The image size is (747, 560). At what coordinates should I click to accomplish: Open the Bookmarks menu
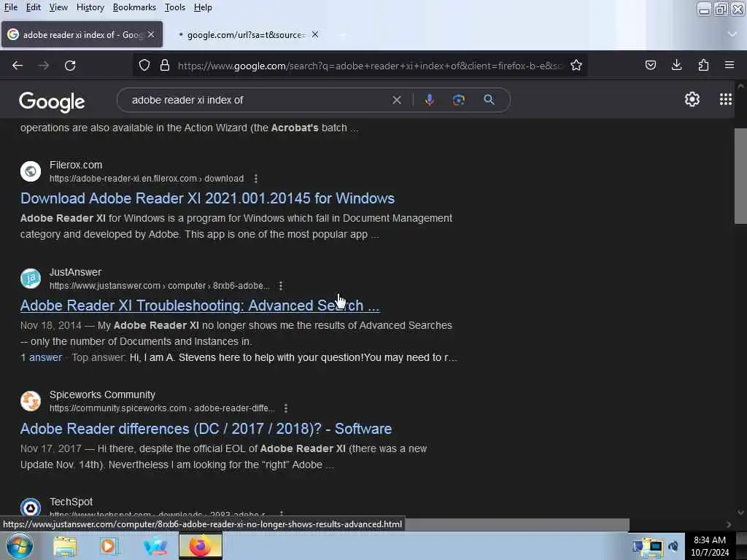(x=134, y=7)
